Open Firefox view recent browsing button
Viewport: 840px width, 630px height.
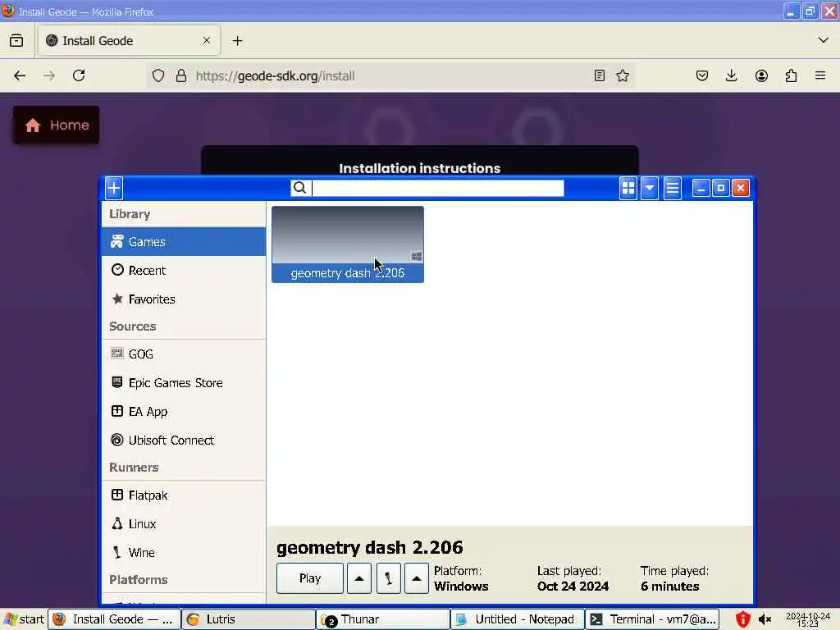pyautogui.click(x=16, y=41)
